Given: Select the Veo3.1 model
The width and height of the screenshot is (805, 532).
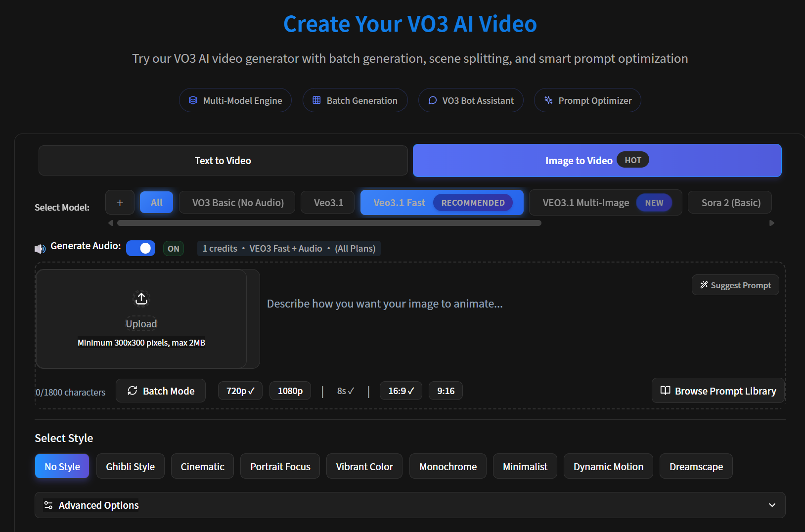Looking at the screenshot, I should click(x=328, y=203).
